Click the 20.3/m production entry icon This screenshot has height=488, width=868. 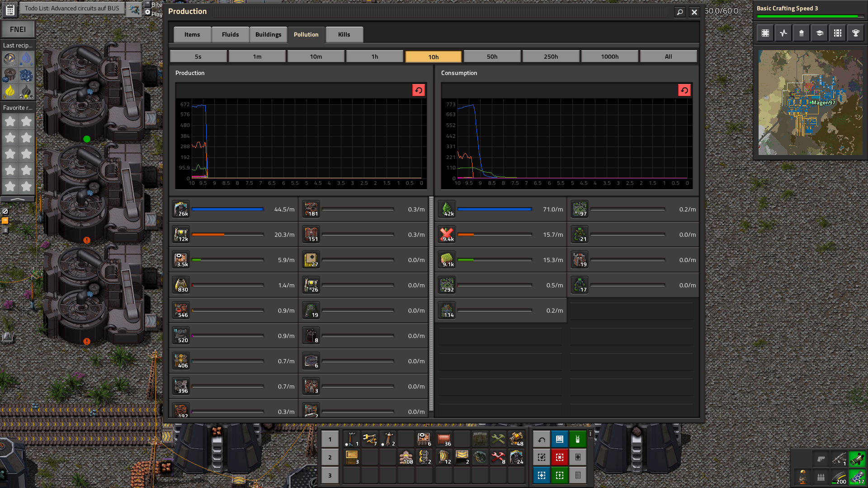181,235
